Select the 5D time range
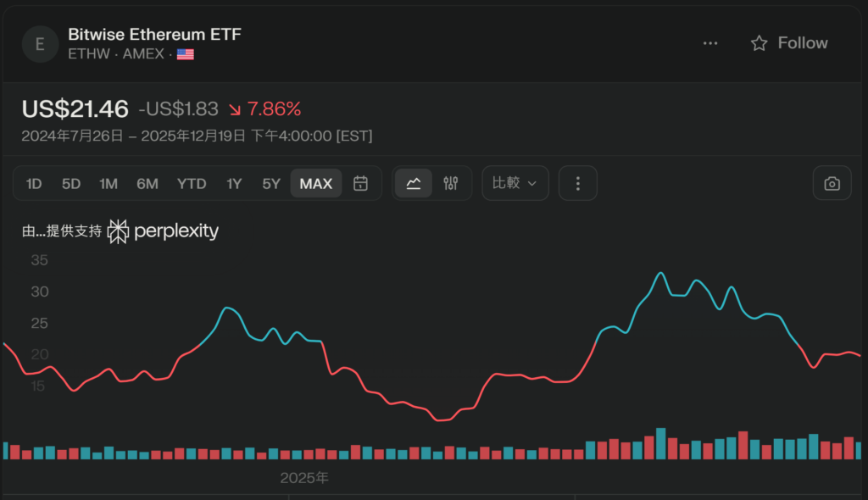Viewport: 868px width, 500px height. 71,183
